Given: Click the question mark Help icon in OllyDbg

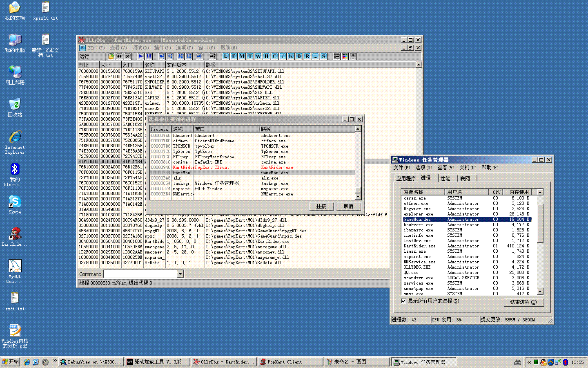Looking at the screenshot, I should click(x=353, y=56).
